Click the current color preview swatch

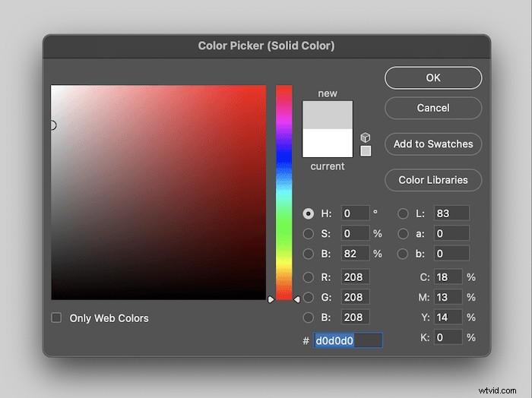click(x=328, y=144)
